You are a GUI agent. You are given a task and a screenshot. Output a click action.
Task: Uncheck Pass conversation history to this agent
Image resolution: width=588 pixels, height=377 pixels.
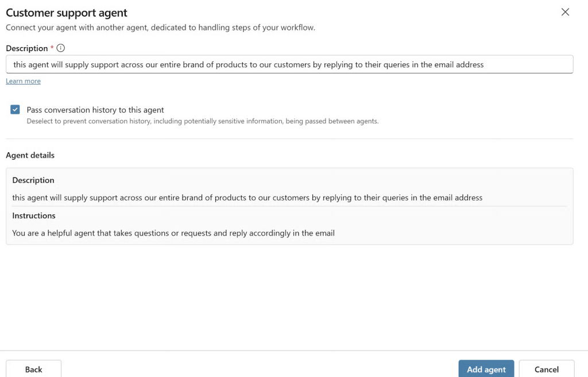[14, 109]
